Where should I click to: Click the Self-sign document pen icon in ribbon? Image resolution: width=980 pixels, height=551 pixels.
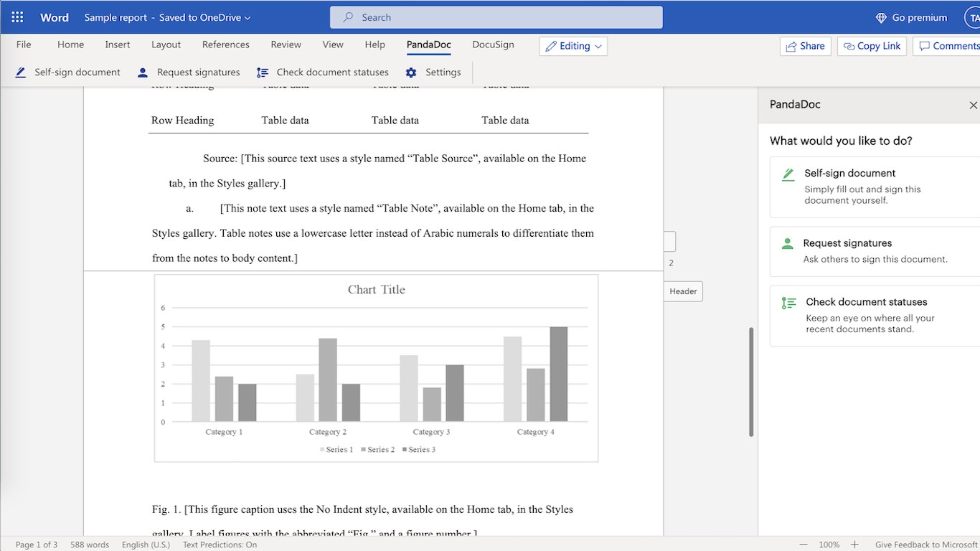pos(21,72)
